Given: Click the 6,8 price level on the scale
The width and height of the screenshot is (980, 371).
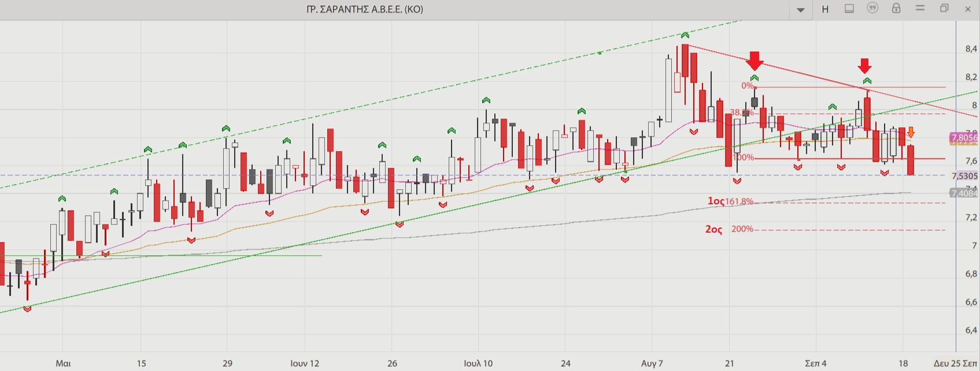Looking at the screenshot, I should pos(971,274).
